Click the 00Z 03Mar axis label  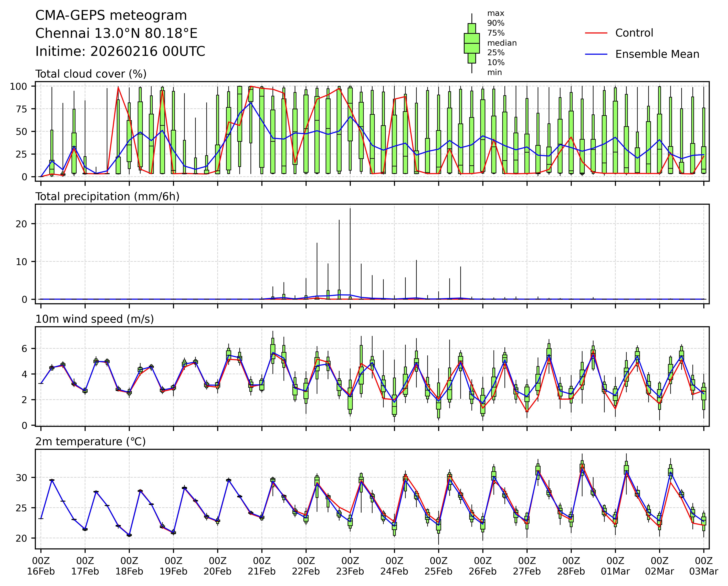tap(704, 566)
